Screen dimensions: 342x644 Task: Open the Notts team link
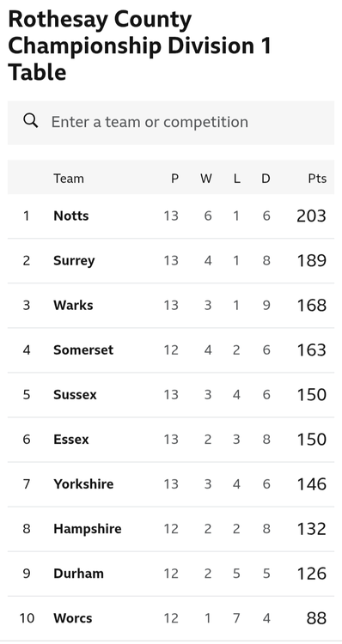(x=71, y=216)
